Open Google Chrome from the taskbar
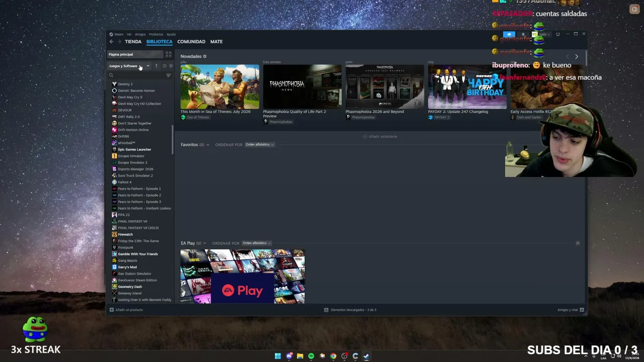This screenshot has width=644, height=362. pyautogui.click(x=333, y=356)
